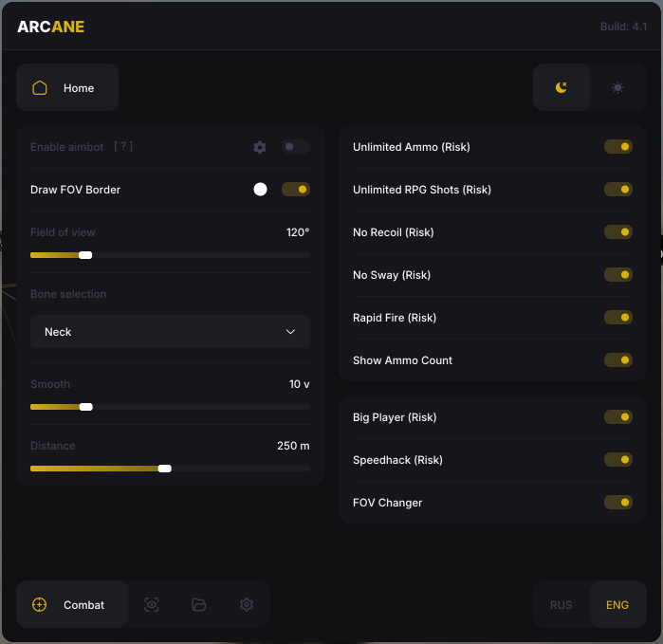The height and width of the screenshot is (644, 663).
Task: Open the folder configs tab icon
Action: point(198,604)
